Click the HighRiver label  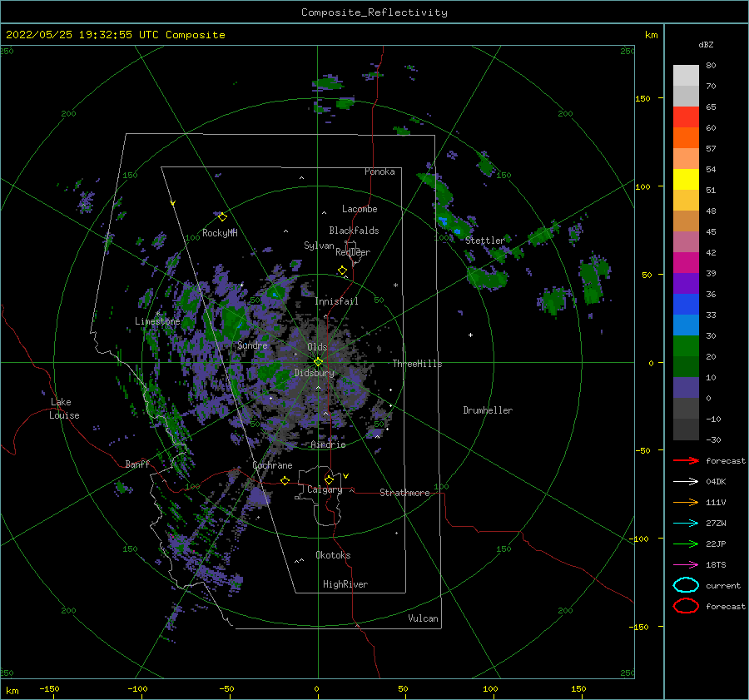345,584
